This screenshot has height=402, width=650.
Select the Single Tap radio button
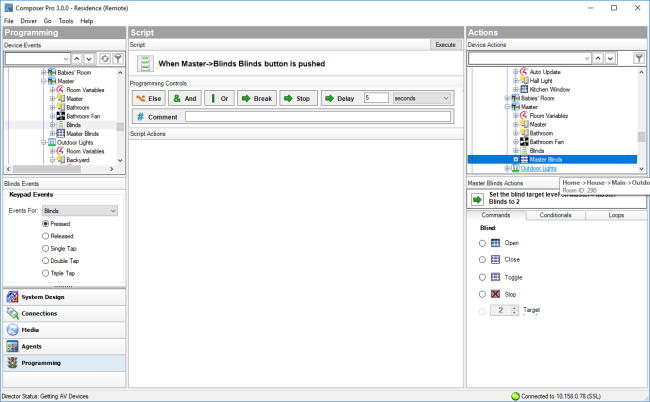pos(46,249)
